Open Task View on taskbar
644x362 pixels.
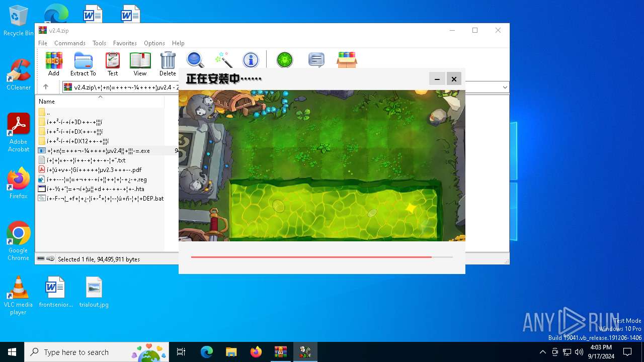coord(181,352)
